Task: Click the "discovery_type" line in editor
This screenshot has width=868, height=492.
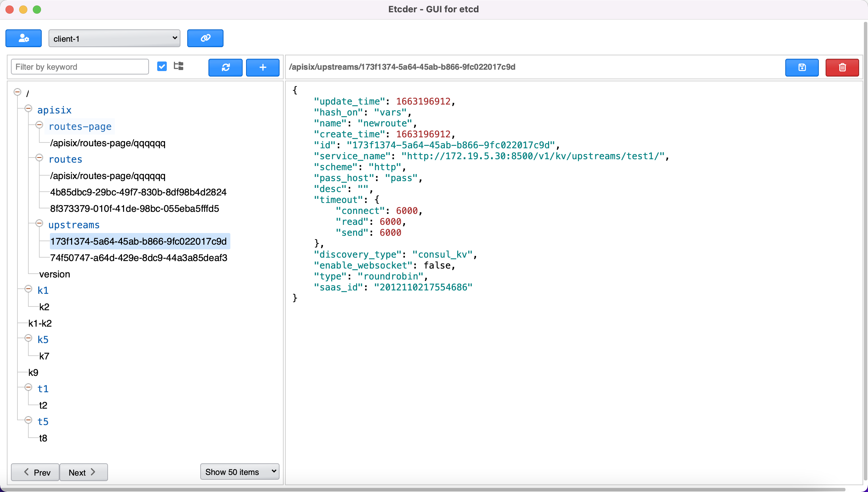Action: tap(395, 255)
